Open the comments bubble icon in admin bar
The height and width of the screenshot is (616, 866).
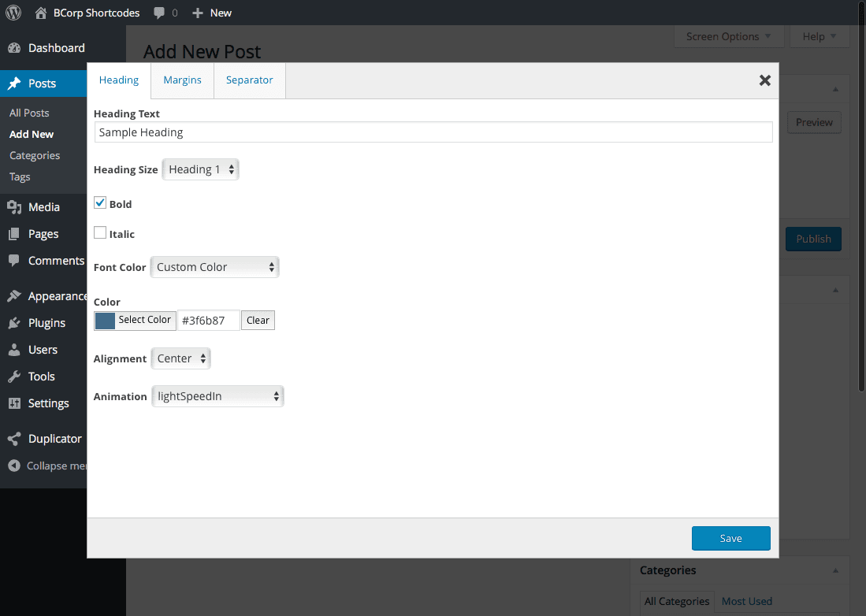click(x=160, y=13)
